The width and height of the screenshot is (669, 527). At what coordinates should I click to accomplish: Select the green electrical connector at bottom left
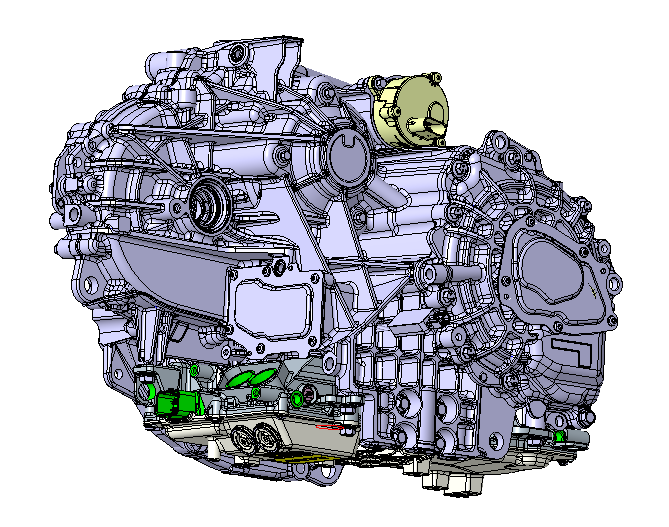coord(178,404)
